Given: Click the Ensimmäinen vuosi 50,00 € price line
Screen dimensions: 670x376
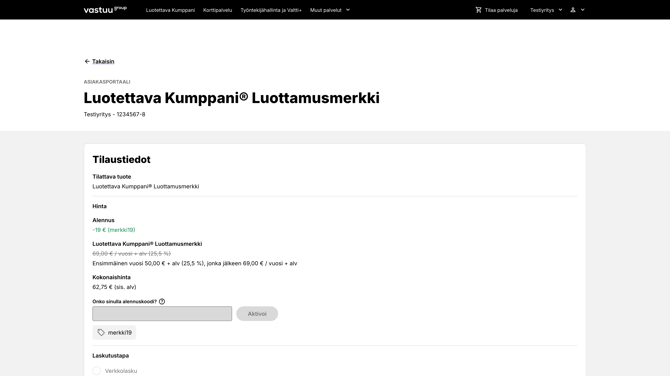Looking at the screenshot, I should pyautogui.click(x=195, y=263).
